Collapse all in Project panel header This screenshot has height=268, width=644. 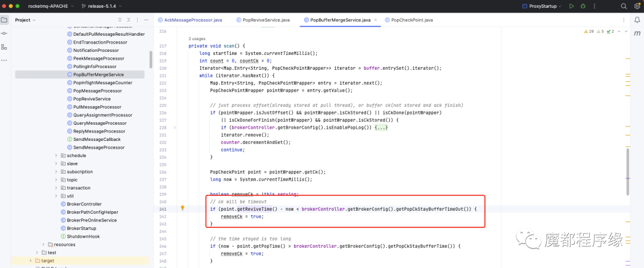pos(129,20)
